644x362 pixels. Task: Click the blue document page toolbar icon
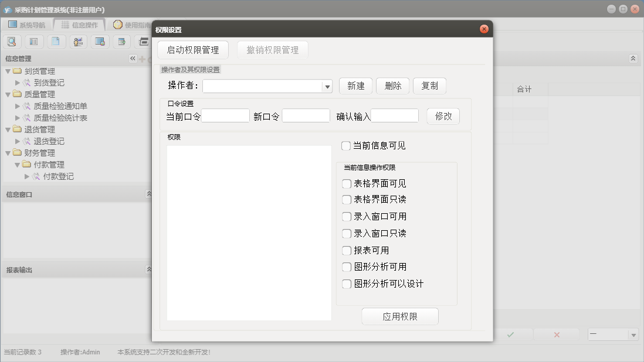(56, 42)
